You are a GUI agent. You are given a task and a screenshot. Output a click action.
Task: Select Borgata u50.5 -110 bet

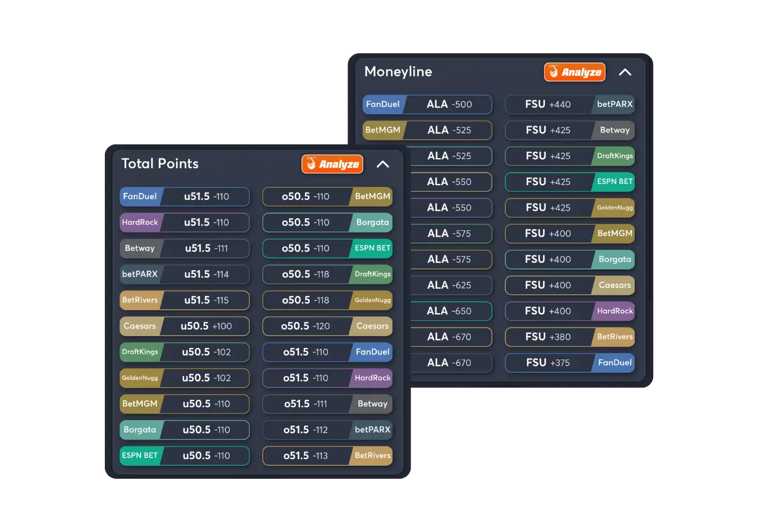[x=185, y=430]
